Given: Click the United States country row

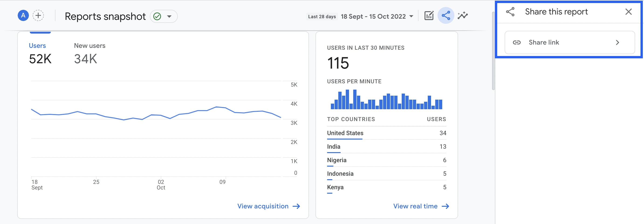Looking at the screenshot, I should (387, 133).
